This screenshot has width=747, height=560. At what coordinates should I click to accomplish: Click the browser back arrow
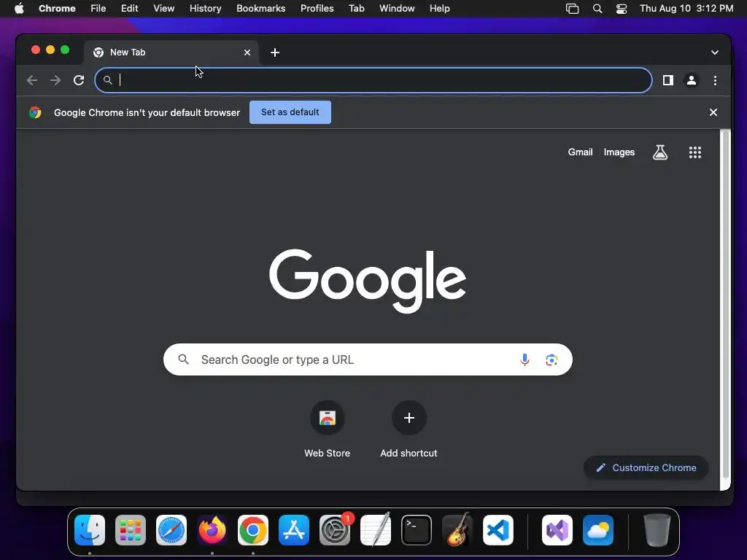click(32, 80)
